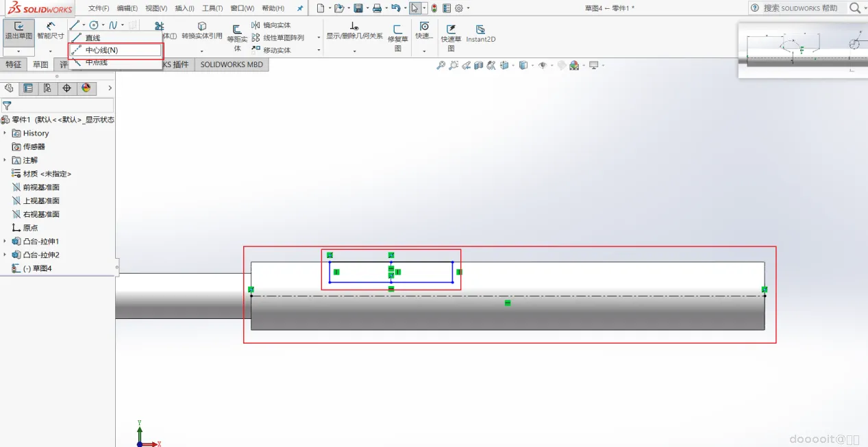Click Mirror Entities (镜向实体)
This screenshot has height=447, width=868.
tap(272, 25)
